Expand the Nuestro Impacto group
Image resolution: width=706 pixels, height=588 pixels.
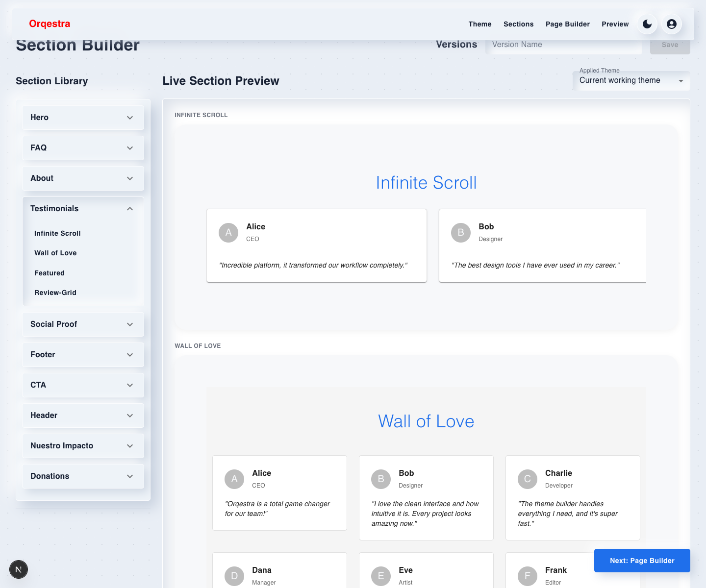(83, 446)
